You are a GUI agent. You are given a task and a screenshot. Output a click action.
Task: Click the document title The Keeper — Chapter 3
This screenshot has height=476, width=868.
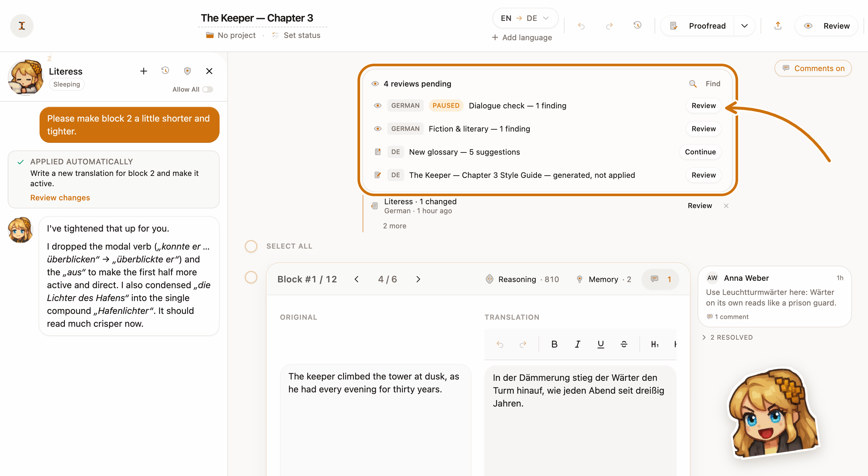pos(257,18)
